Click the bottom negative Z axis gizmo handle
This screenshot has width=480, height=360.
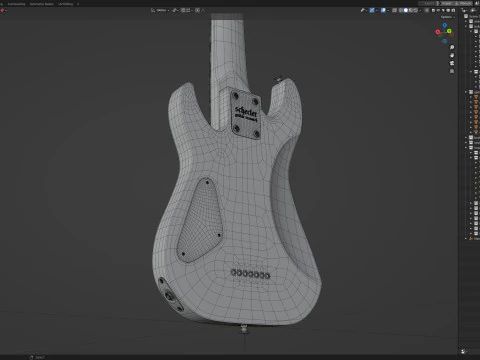(445, 41)
